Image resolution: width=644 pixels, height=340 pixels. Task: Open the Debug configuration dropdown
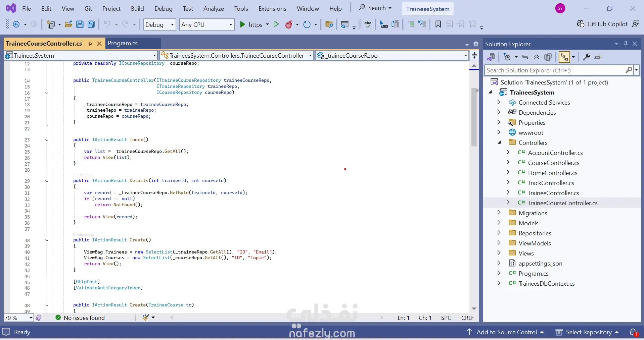tap(160, 24)
